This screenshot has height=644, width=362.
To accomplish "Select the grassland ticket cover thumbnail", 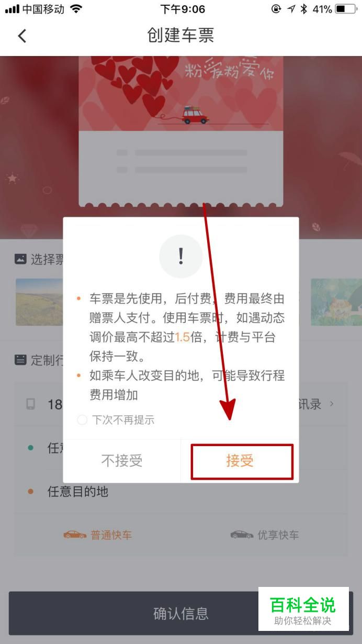I will pos(40,302).
